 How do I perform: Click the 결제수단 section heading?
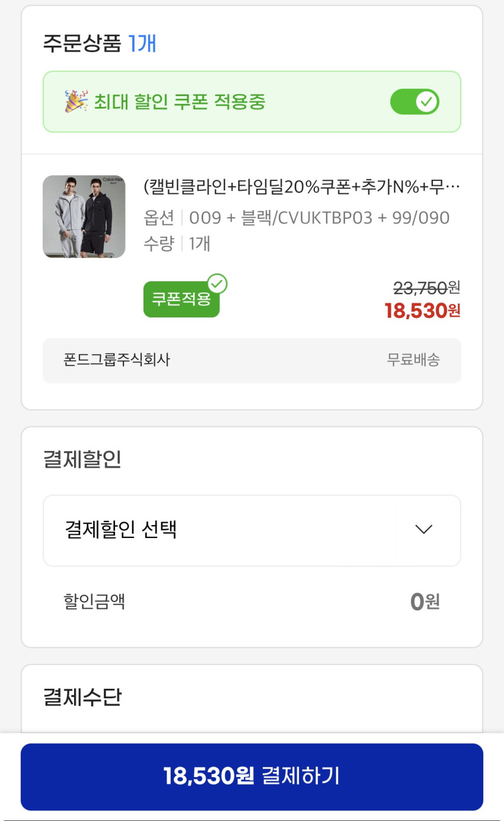coord(82,697)
